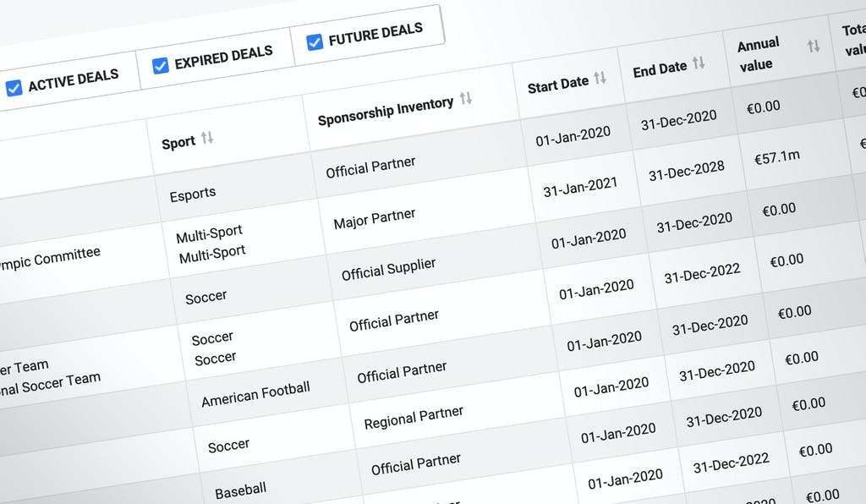This screenshot has width=866, height=504.
Task: Click the Sponsorship Inventory header label
Action: tap(386, 111)
